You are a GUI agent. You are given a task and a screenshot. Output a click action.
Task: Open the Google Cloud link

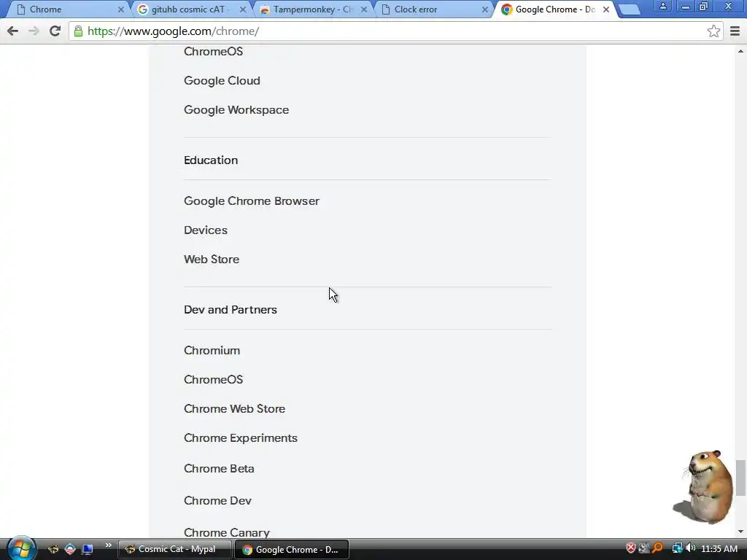point(222,80)
